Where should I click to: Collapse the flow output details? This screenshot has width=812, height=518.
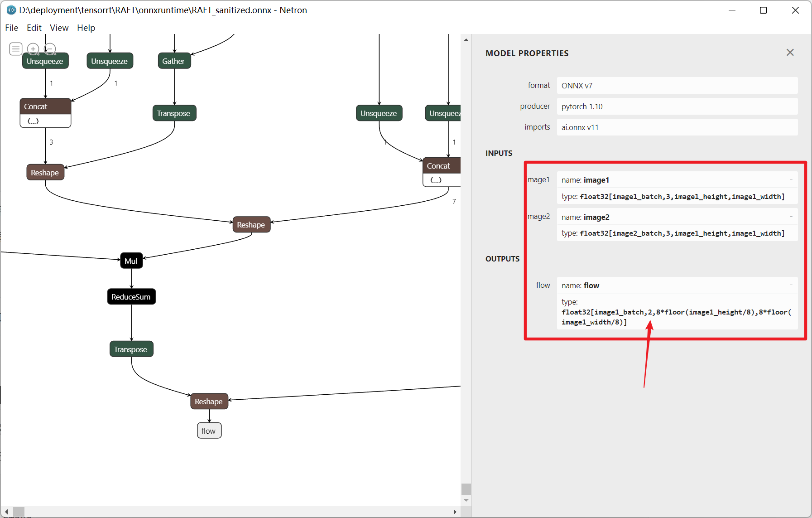(x=791, y=285)
